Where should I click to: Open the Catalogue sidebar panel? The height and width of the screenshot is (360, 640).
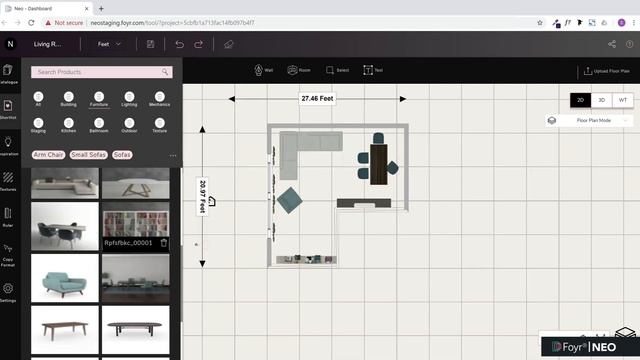pos(8,74)
